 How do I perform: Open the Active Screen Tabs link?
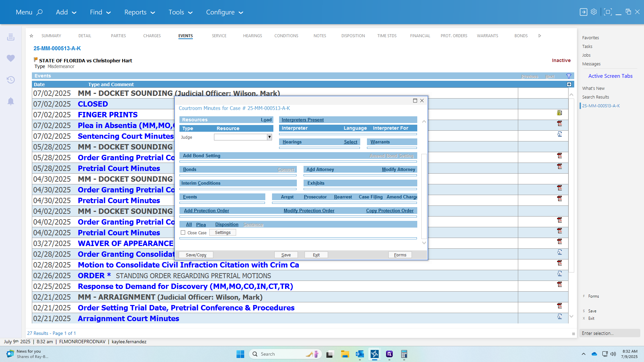[610, 76]
